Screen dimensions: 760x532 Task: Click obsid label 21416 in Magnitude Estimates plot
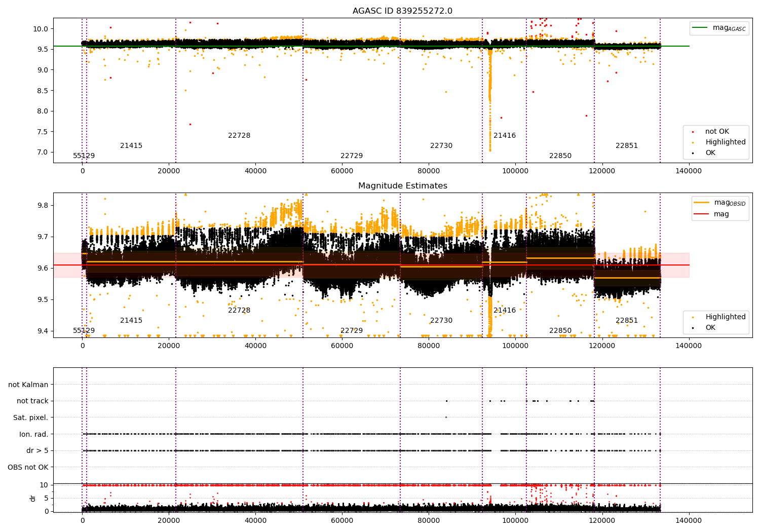(505, 311)
